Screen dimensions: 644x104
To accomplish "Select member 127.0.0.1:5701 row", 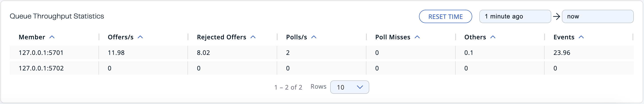I will [41, 53].
